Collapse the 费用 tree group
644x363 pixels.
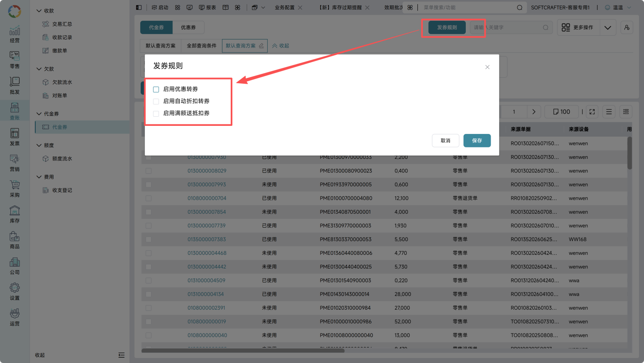[39, 177]
